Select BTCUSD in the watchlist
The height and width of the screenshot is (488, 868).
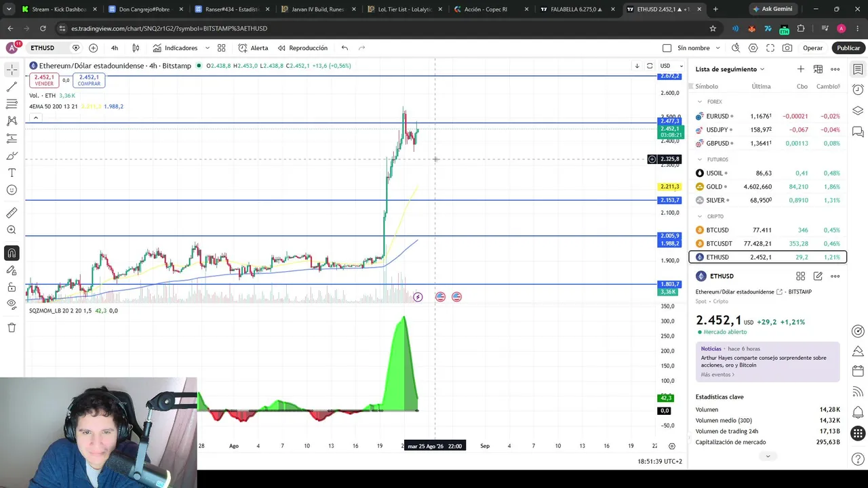pyautogui.click(x=768, y=230)
